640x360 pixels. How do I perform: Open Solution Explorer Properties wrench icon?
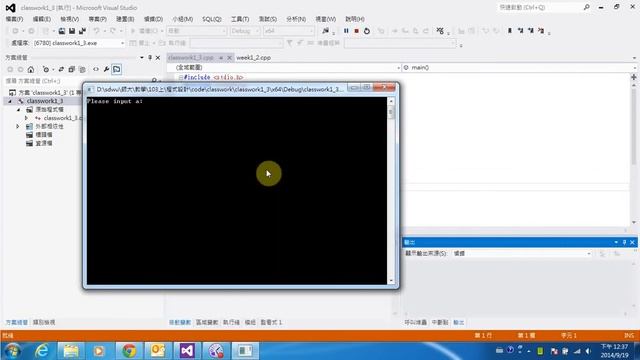pyautogui.click(x=106, y=69)
